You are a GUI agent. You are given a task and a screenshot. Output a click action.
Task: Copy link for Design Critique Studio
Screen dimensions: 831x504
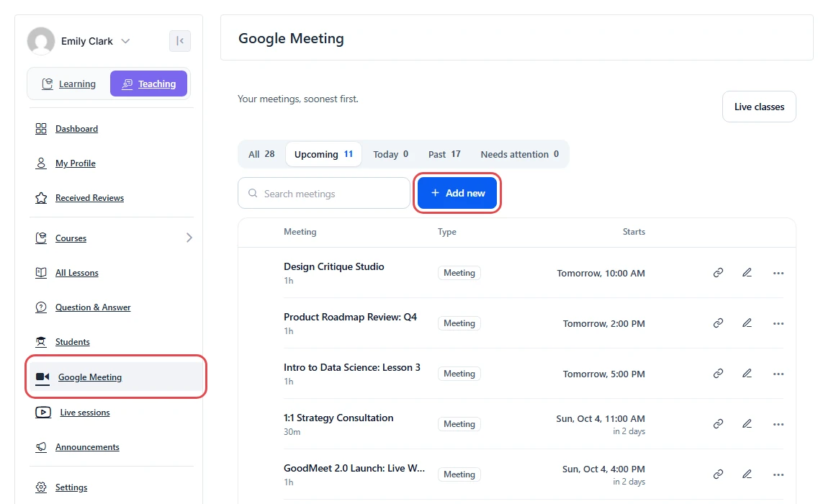[718, 273]
